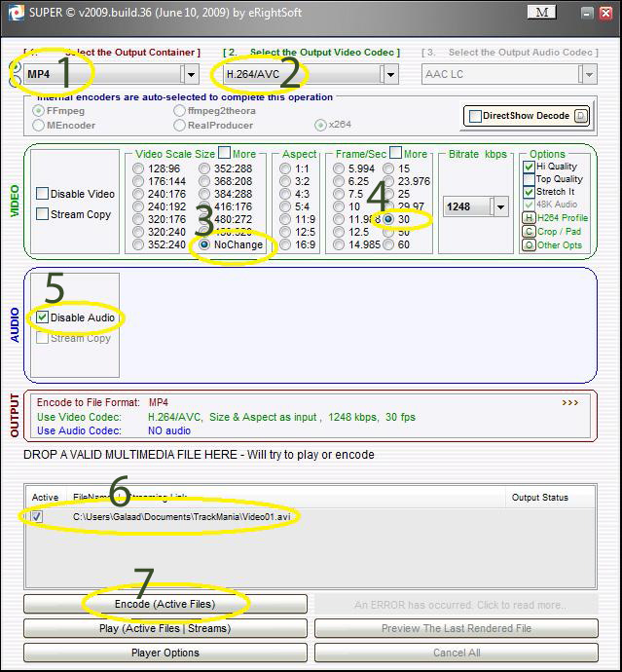Screen dimensions: 622x672
Task: Select the 128:96 video scale size
Action: [x=138, y=168]
